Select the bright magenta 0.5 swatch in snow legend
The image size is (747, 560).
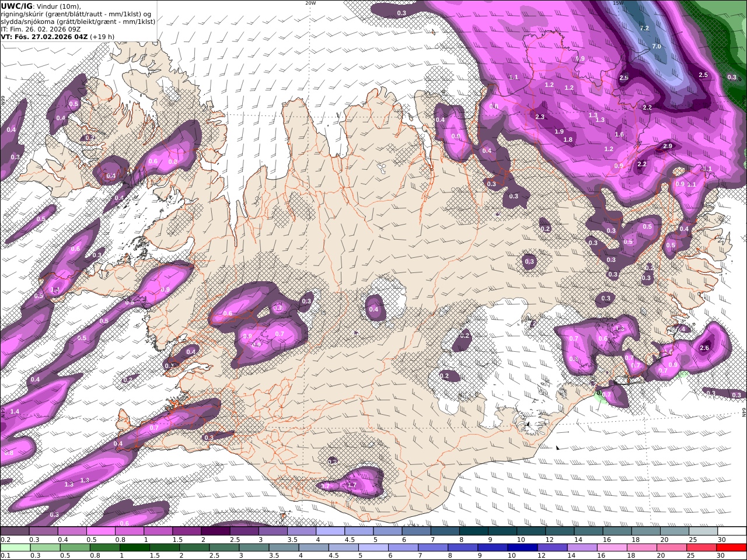tap(100, 531)
